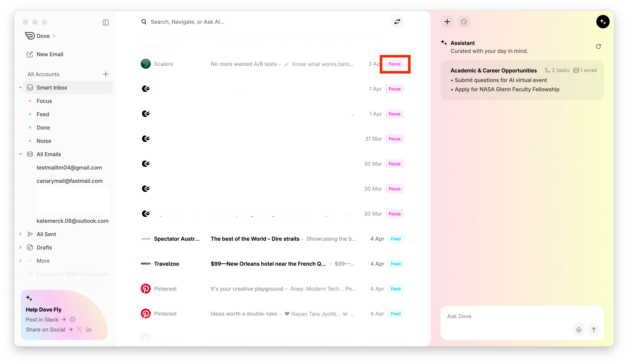Click the microphone icon in Ask Dove

coord(579,330)
